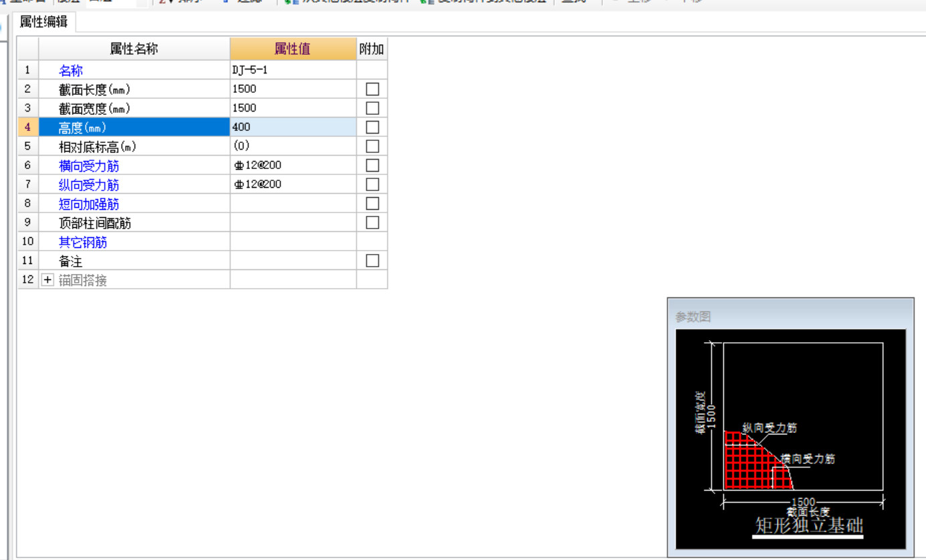The image size is (926, 560).
Task: Click the 附加 column header
Action: click(x=372, y=49)
